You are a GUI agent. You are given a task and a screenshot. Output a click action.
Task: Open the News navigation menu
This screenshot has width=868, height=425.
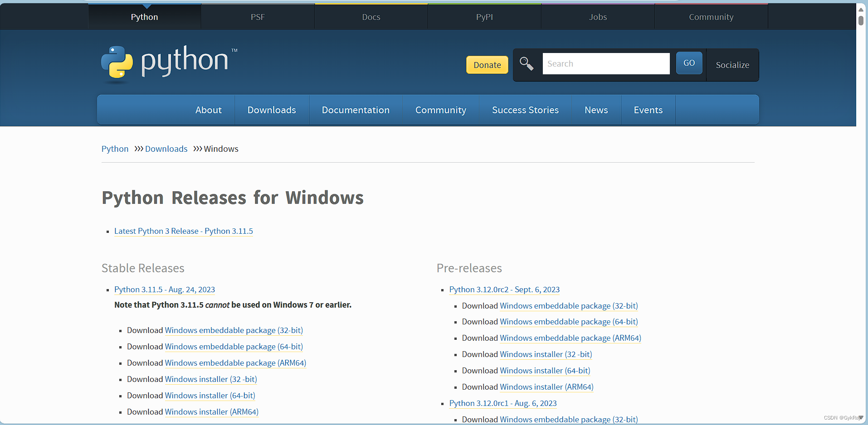[596, 110]
